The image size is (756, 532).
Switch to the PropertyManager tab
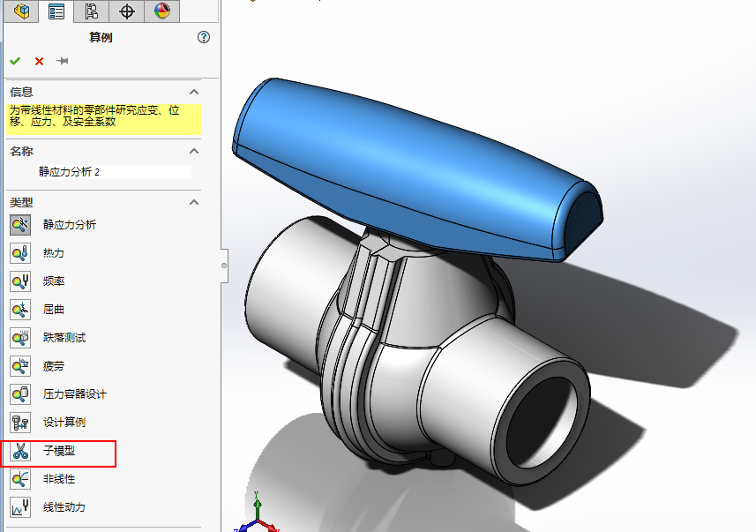pos(56,11)
